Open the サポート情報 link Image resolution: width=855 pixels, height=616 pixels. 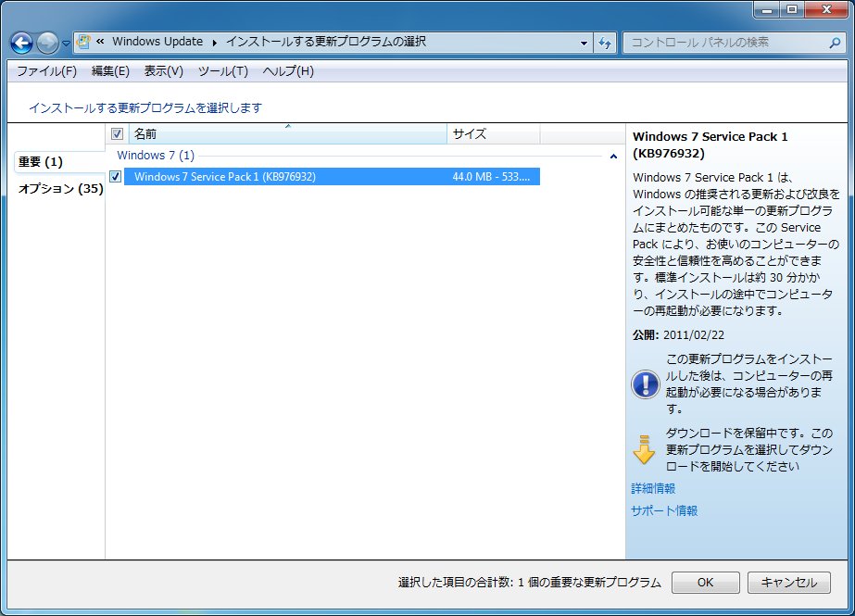664,510
